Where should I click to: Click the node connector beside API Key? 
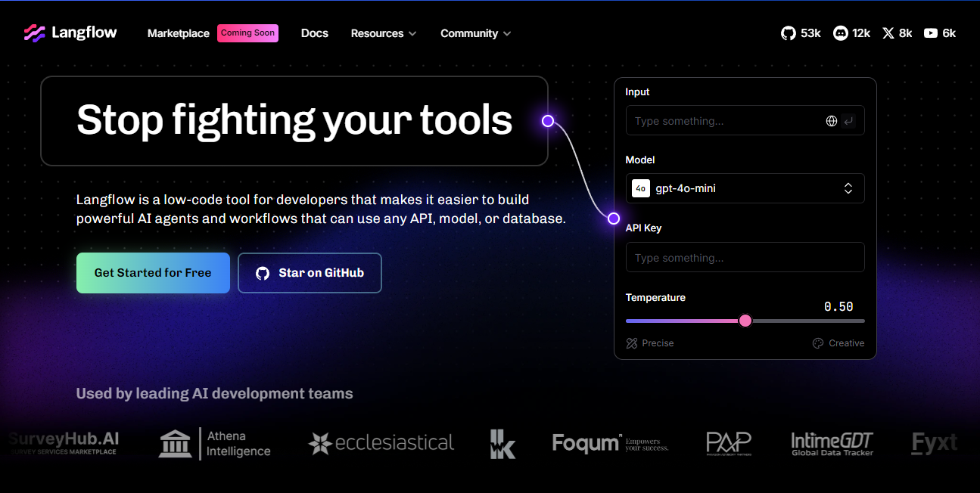[x=614, y=219]
